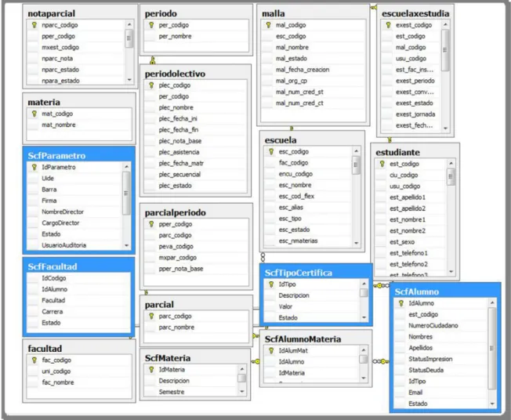Click the key icon beside IdMateria in ScfMateria table
Screen dimensions: 511x420
(x=151, y=370)
